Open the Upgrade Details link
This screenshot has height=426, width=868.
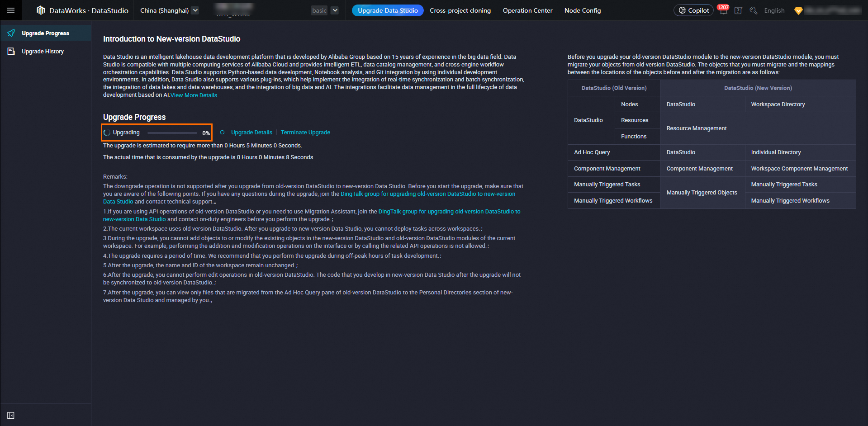point(251,133)
